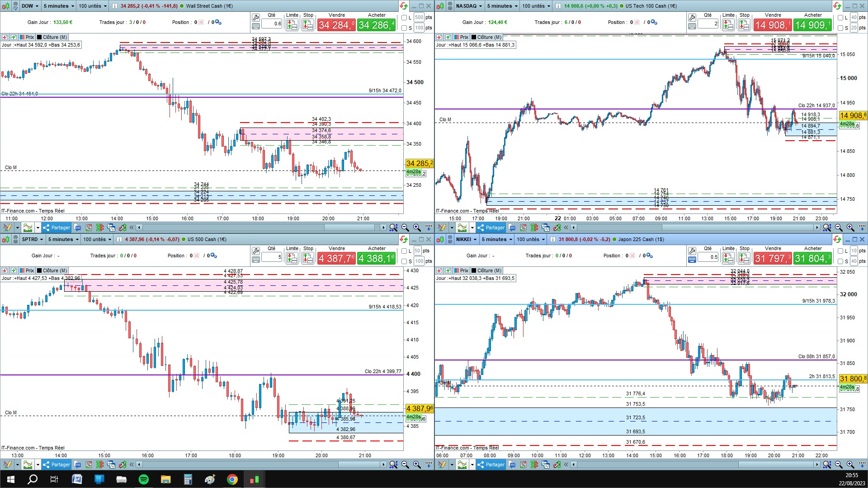Enable the S checkbox in DOW window
Screen dimensions: 868x488
point(405,28)
